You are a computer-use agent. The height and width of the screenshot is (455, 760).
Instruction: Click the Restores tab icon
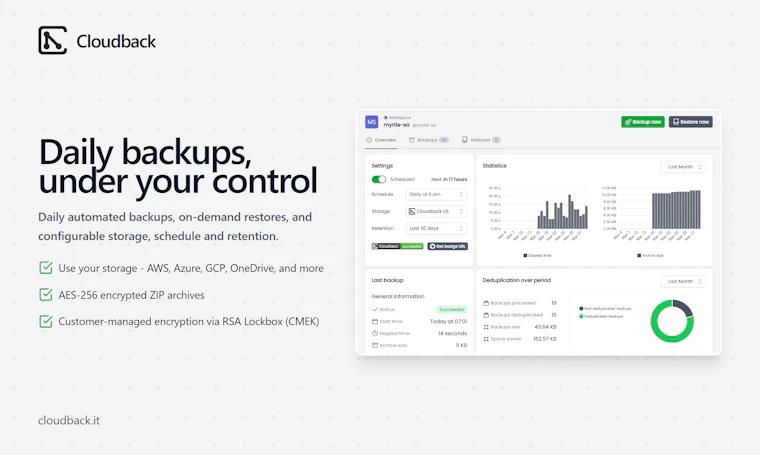coord(465,140)
